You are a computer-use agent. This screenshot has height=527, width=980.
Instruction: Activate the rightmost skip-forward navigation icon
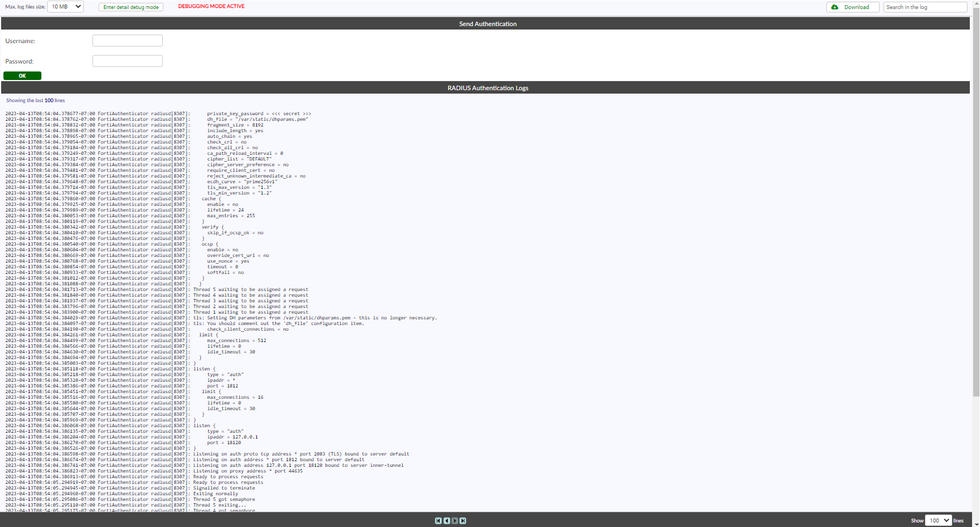[463, 521]
